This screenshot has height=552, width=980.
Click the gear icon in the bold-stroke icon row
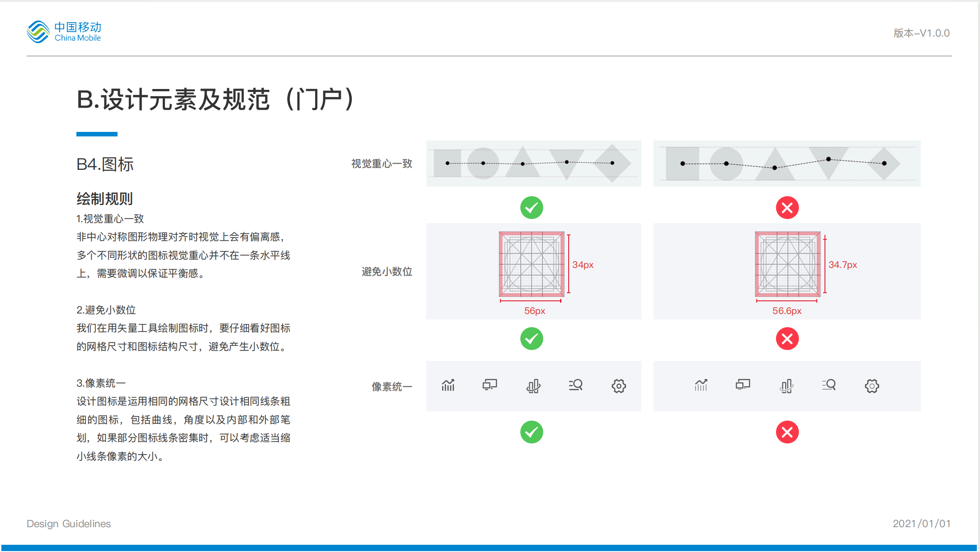coord(618,386)
